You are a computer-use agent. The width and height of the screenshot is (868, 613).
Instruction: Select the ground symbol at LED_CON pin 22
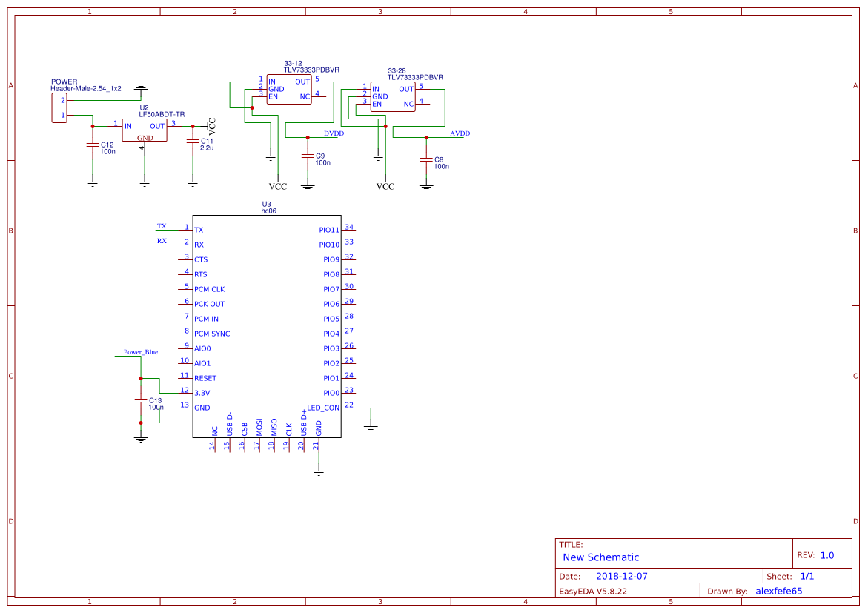click(371, 427)
